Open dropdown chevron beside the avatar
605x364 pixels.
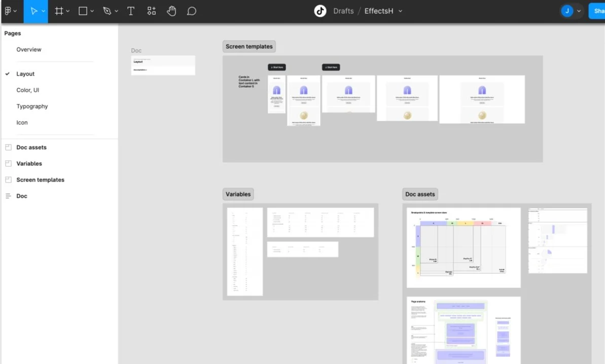coord(579,11)
